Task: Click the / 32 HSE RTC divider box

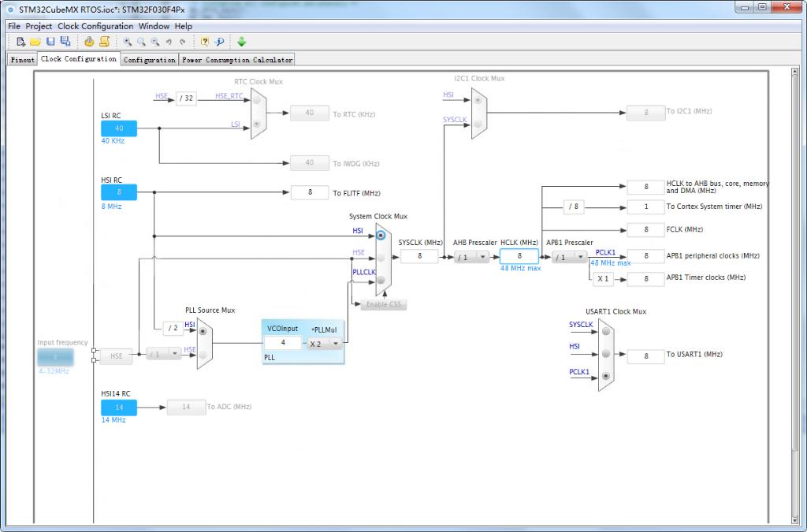Action: [x=186, y=99]
